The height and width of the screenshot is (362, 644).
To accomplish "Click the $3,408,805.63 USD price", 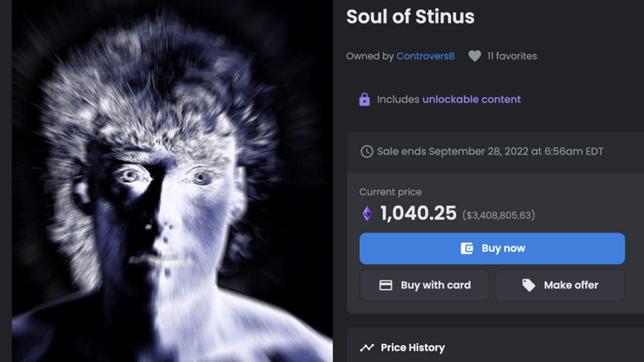I will (499, 215).
